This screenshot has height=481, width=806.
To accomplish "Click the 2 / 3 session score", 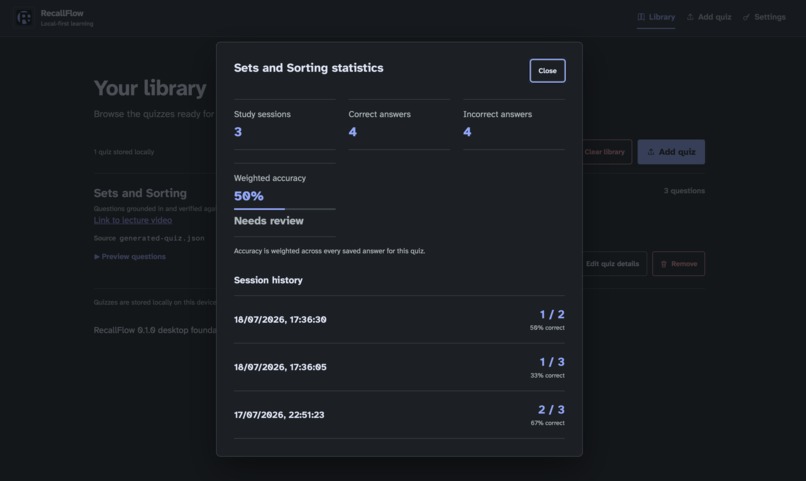I will [x=551, y=410].
